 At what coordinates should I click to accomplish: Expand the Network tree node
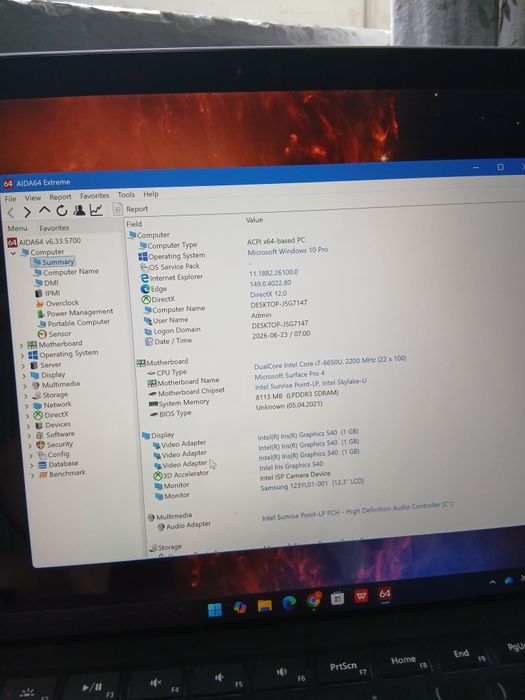click(x=27, y=406)
